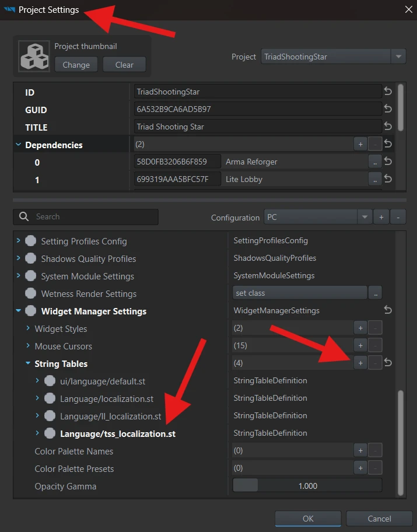The image size is (417, 532).
Task: Click the settings tree vertical scrollbar
Action: click(401, 443)
